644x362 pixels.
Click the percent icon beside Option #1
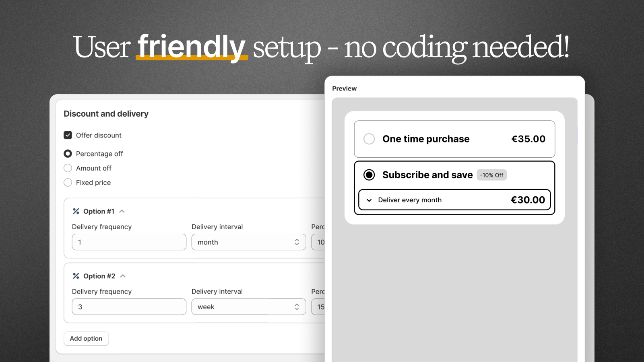click(x=76, y=211)
